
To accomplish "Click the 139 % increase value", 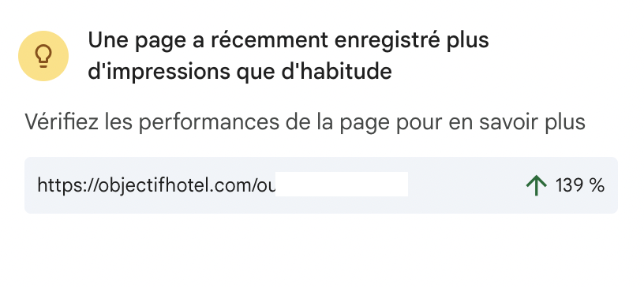I will 580,185.
